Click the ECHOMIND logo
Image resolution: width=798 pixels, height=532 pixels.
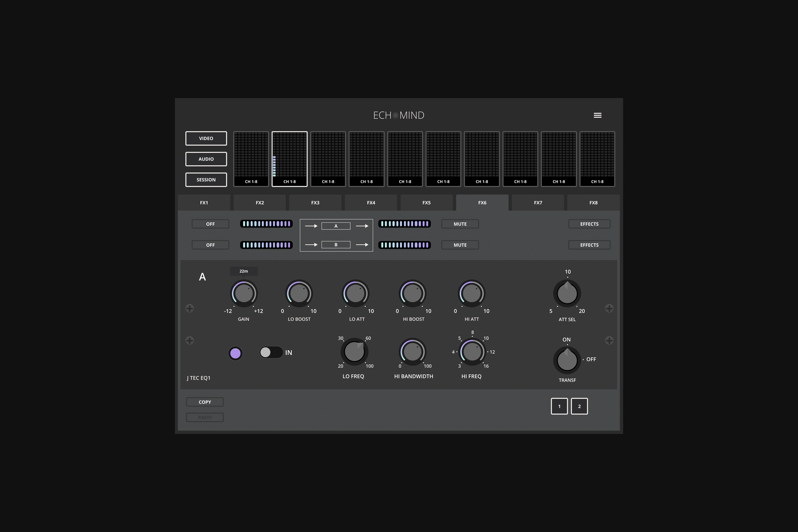click(399, 115)
